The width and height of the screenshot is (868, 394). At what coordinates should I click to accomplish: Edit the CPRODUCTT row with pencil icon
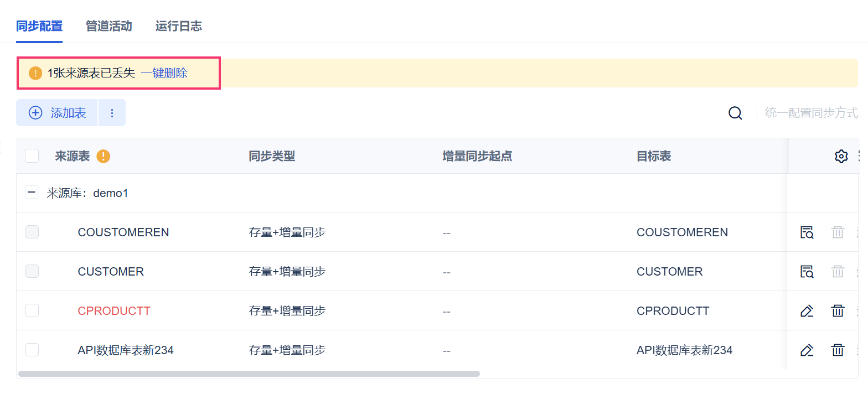point(807,311)
